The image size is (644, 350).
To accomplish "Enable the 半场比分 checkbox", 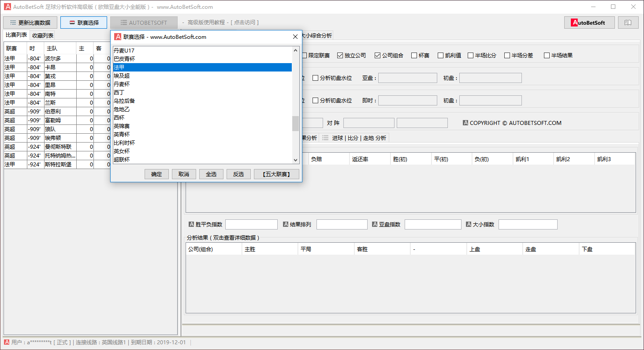I will click(x=470, y=56).
